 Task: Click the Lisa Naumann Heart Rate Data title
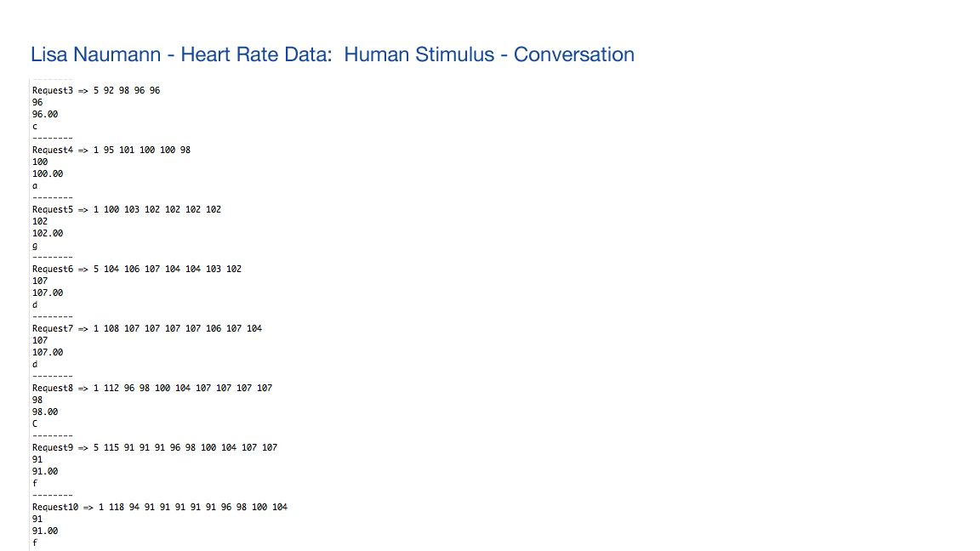[x=332, y=54]
